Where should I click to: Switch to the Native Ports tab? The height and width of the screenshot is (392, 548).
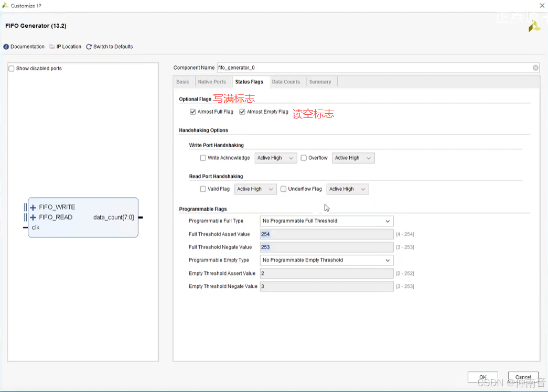[x=212, y=82]
